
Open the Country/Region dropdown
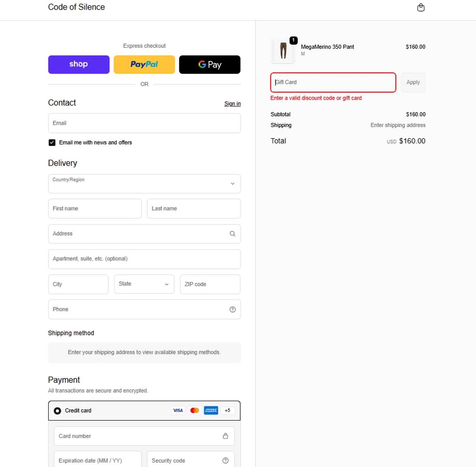coord(144,183)
